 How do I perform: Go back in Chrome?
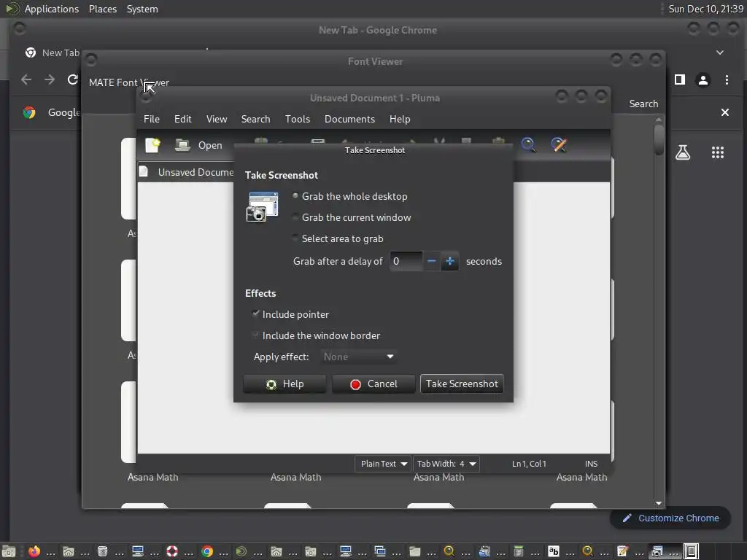26,79
